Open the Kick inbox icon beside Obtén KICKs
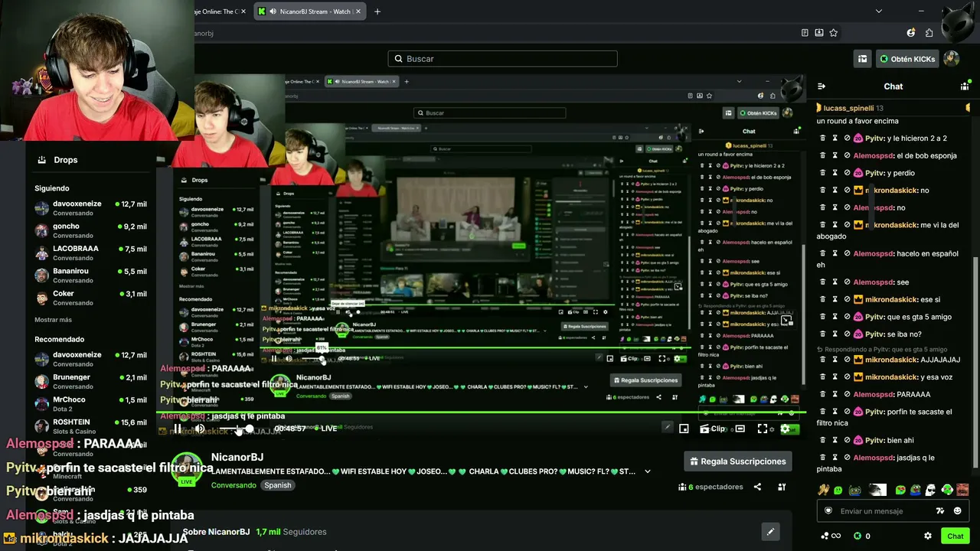 coord(863,59)
